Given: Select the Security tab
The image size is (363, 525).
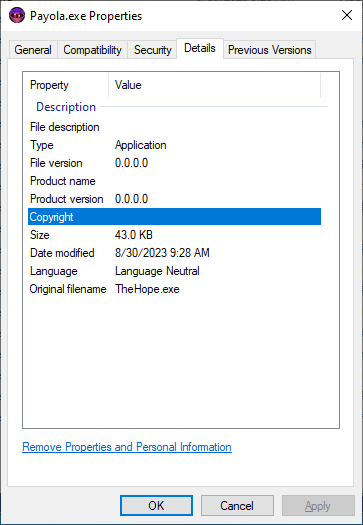Looking at the screenshot, I should [152, 50].
